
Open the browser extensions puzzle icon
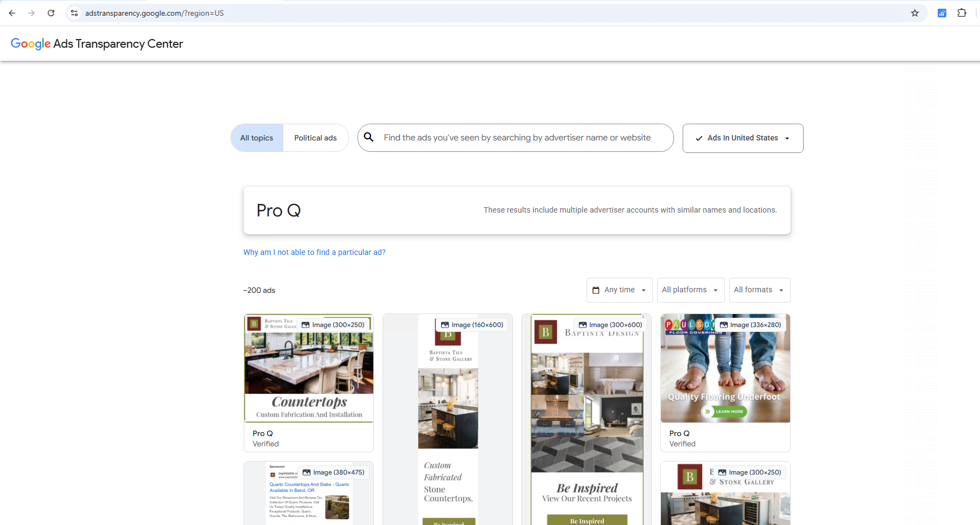click(x=962, y=12)
